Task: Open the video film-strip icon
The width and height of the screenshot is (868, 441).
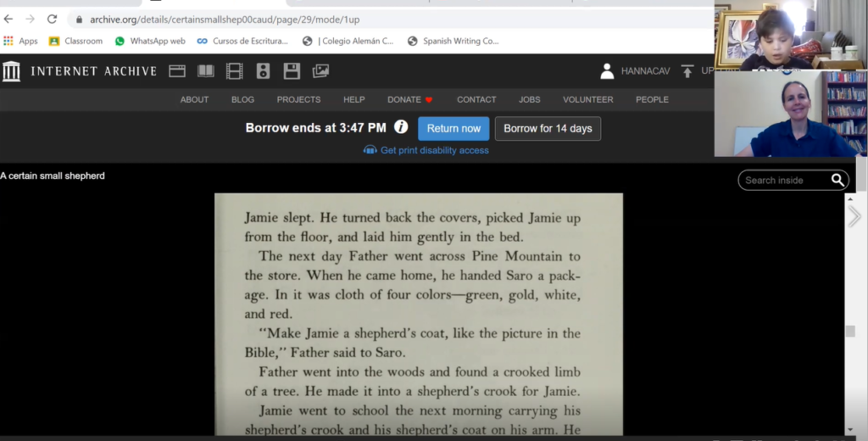Action: point(235,71)
